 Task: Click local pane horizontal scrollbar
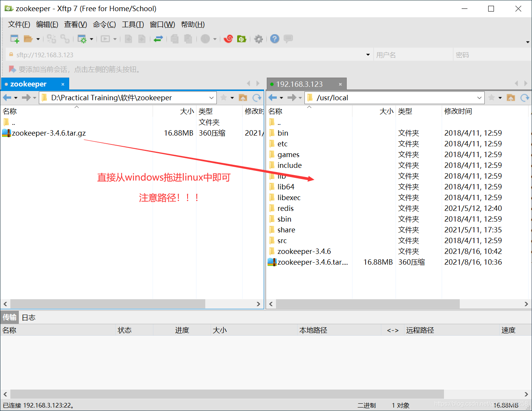pos(108,304)
